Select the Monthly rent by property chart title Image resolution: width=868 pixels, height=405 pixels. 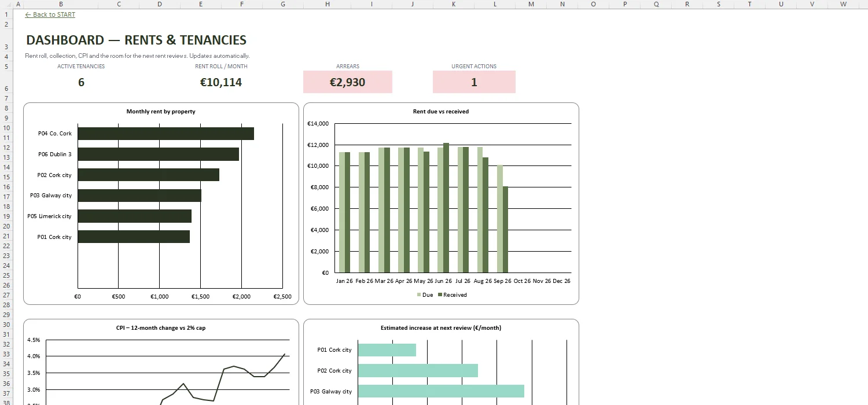tap(161, 111)
